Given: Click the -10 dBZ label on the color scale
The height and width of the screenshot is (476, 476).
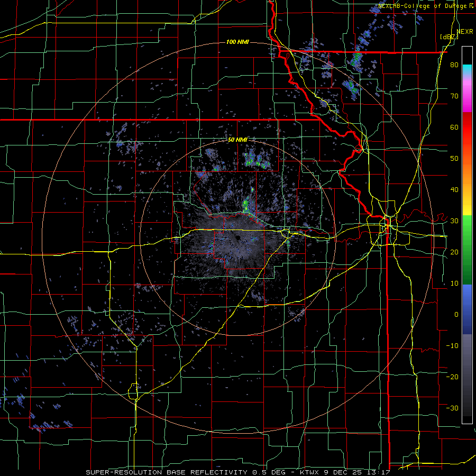Looking at the screenshot, I should [452, 346].
